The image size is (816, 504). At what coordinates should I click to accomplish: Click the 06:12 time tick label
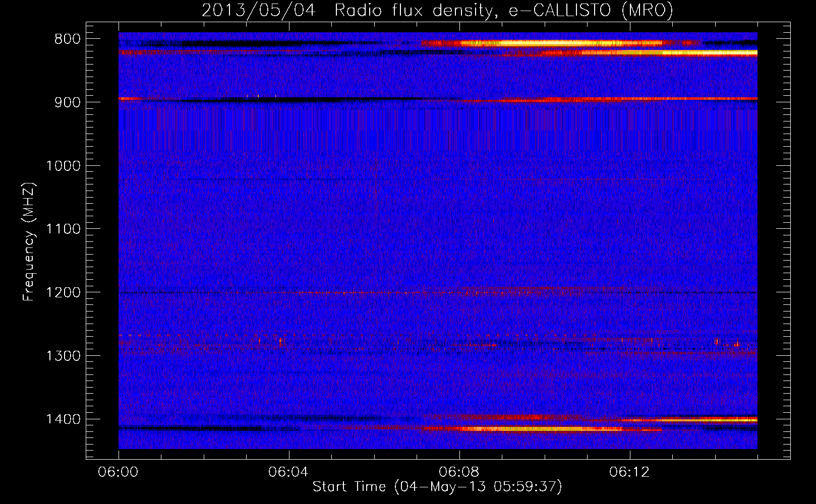[629, 472]
